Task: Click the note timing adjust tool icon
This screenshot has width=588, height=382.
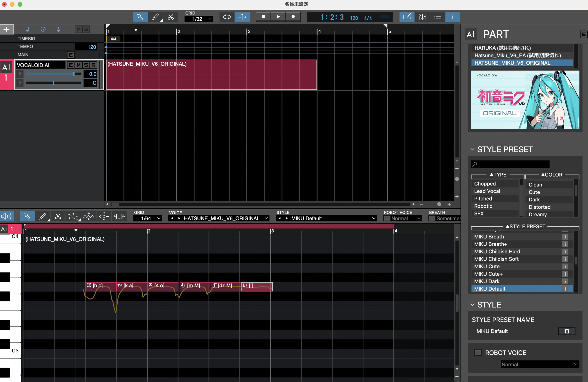Action: (119, 216)
